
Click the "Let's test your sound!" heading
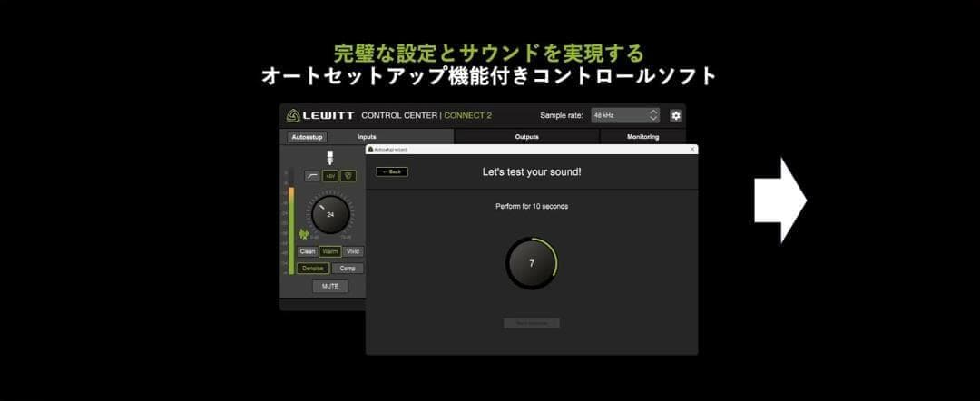[x=532, y=171]
